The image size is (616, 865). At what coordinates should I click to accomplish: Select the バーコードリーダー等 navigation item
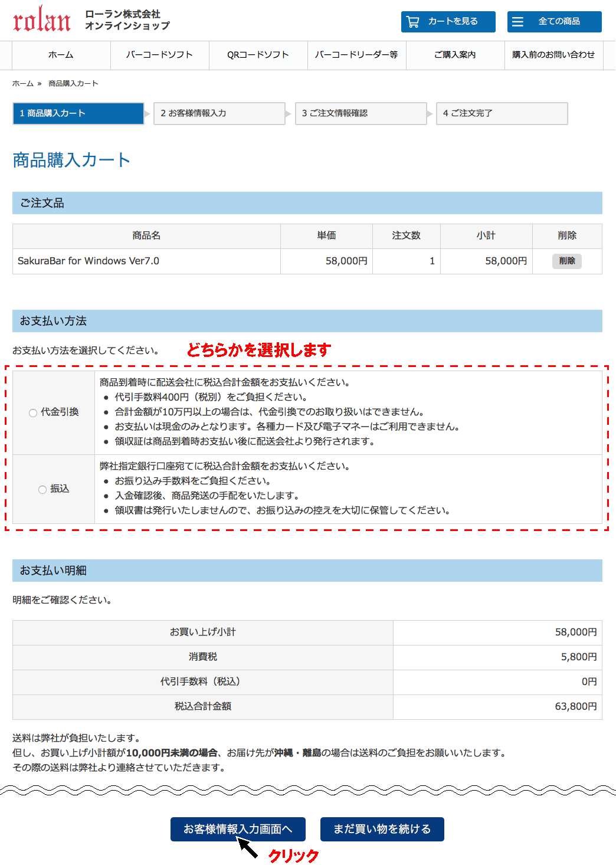coord(356,55)
